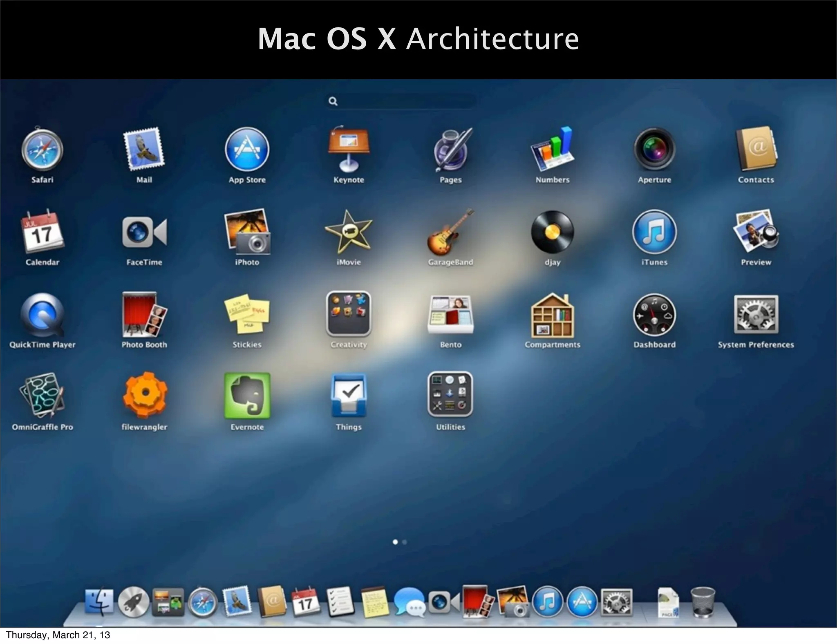The height and width of the screenshot is (644, 837).
Task: Open Dashboard
Action: [654, 315]
